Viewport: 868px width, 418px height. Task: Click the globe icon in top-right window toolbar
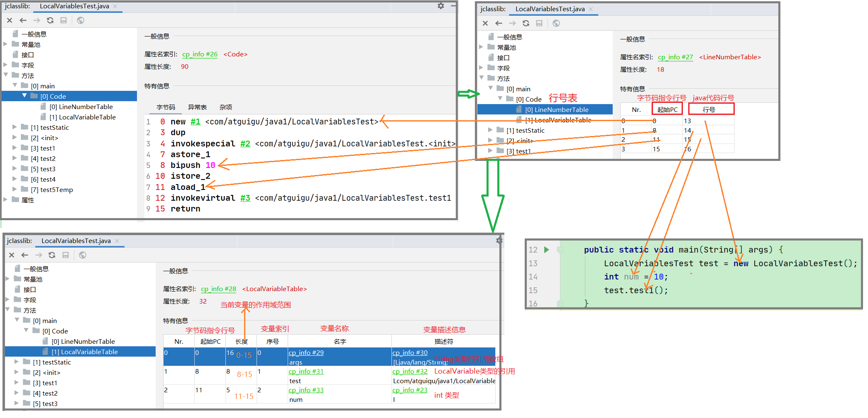pos(556,23)
